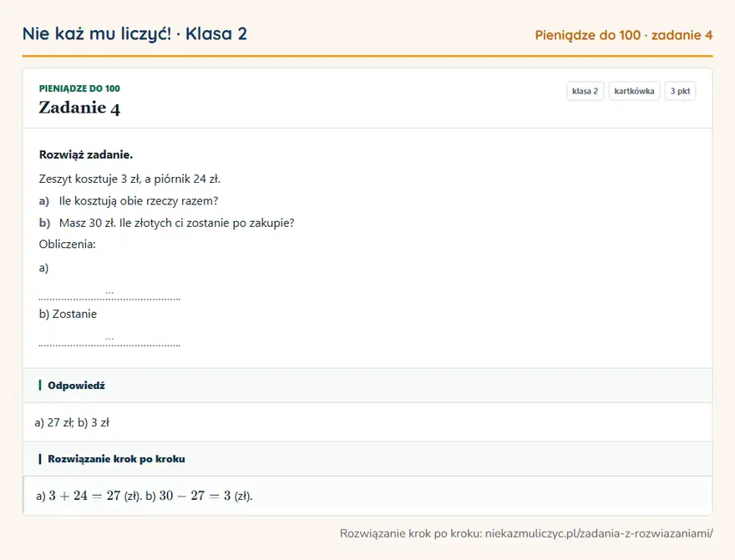Click the "kartkówka" tag badge
The width and height of the screenshot is (735, 560).
(634, 91)
